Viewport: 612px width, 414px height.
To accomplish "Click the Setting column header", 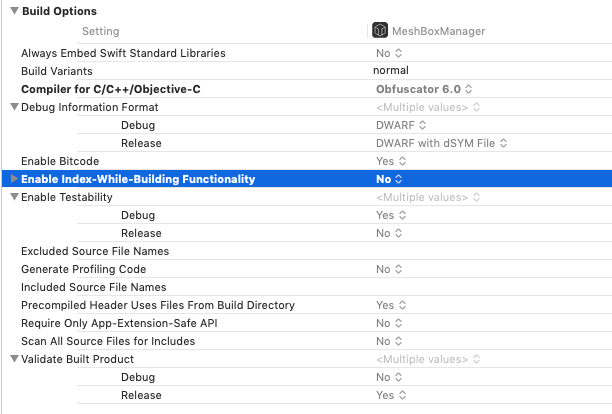I will [x=100, y=31].
